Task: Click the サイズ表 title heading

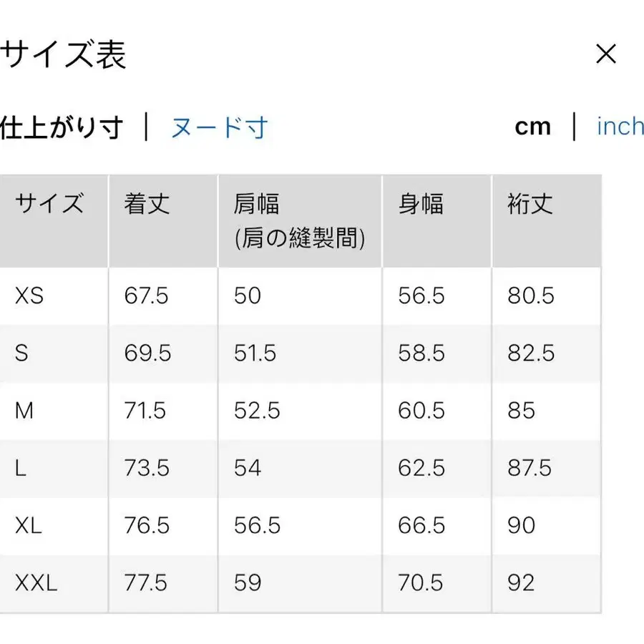Action: [x=64, y=54]
